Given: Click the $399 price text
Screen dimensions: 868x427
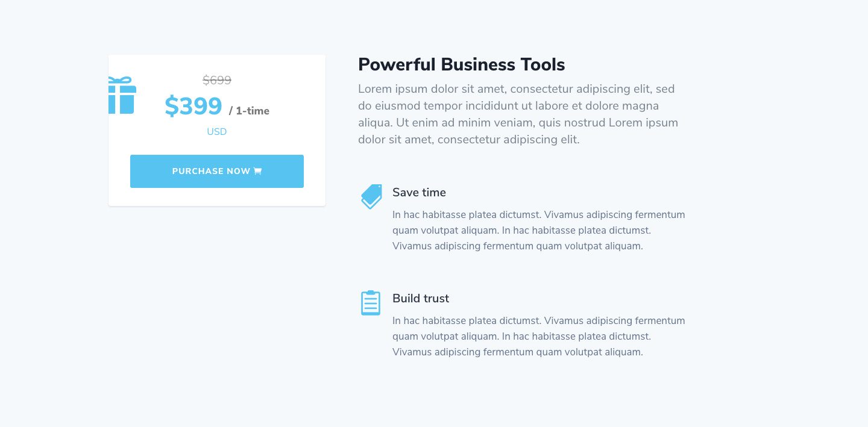Looking at the screenshot, I should [x=193, y=106].
